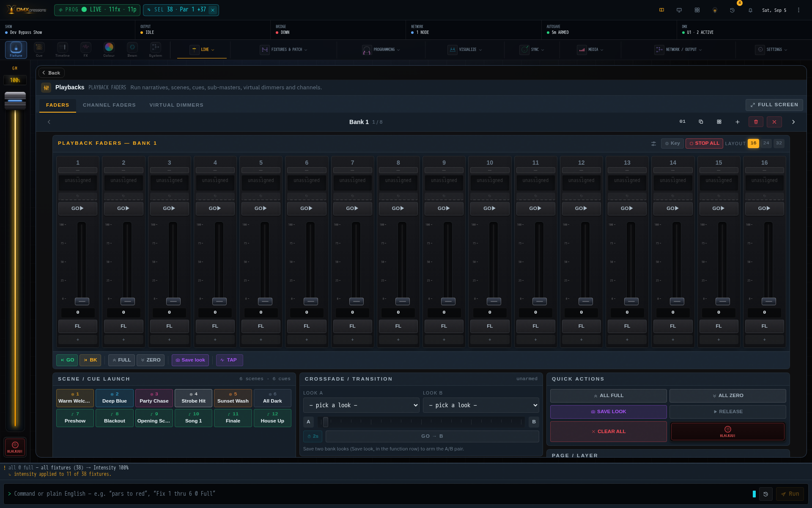
Task: Open the Beam tool
Action: (x=132, y=50)
